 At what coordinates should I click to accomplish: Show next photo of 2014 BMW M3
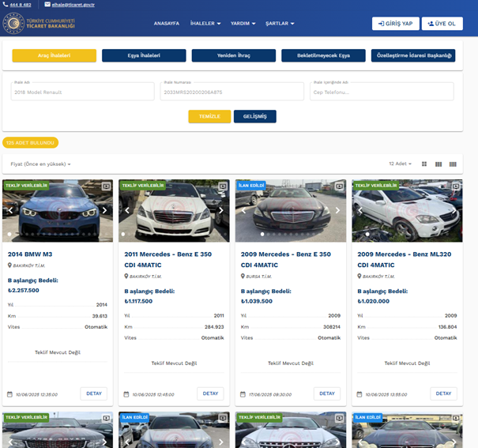tap(104, 210)
